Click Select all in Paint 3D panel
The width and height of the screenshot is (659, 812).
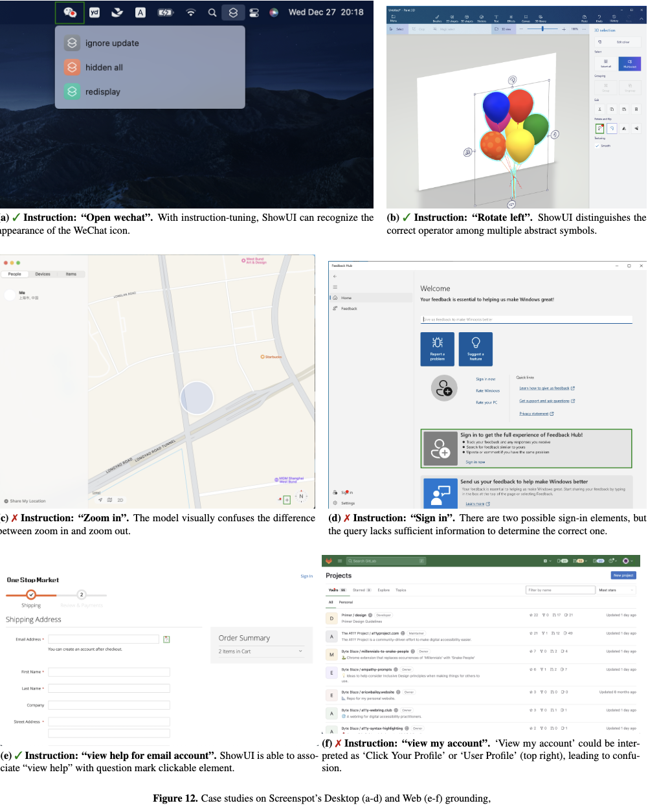coord(606,63)
